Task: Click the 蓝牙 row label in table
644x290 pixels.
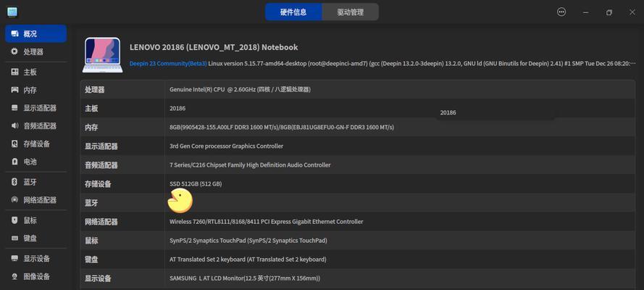Action: [x=91, y=203]
